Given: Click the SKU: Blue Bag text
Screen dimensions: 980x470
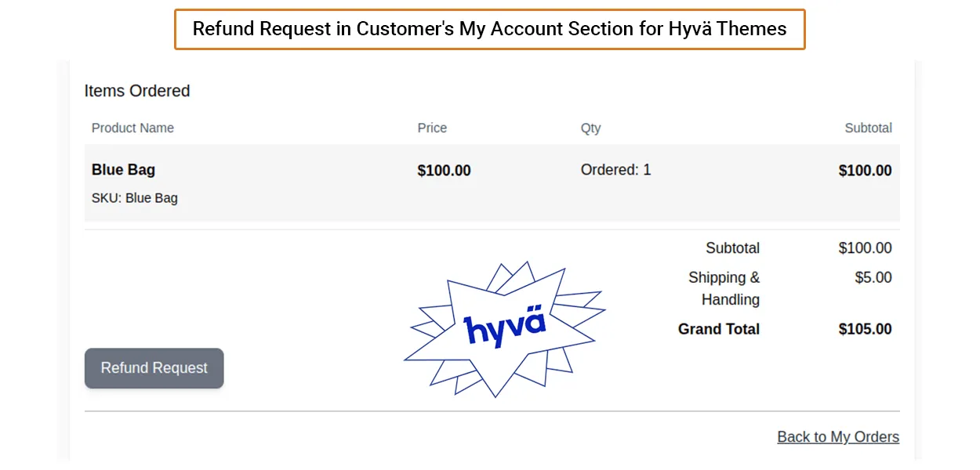Looking at the screenshot, I should click(x=135, y=198).
